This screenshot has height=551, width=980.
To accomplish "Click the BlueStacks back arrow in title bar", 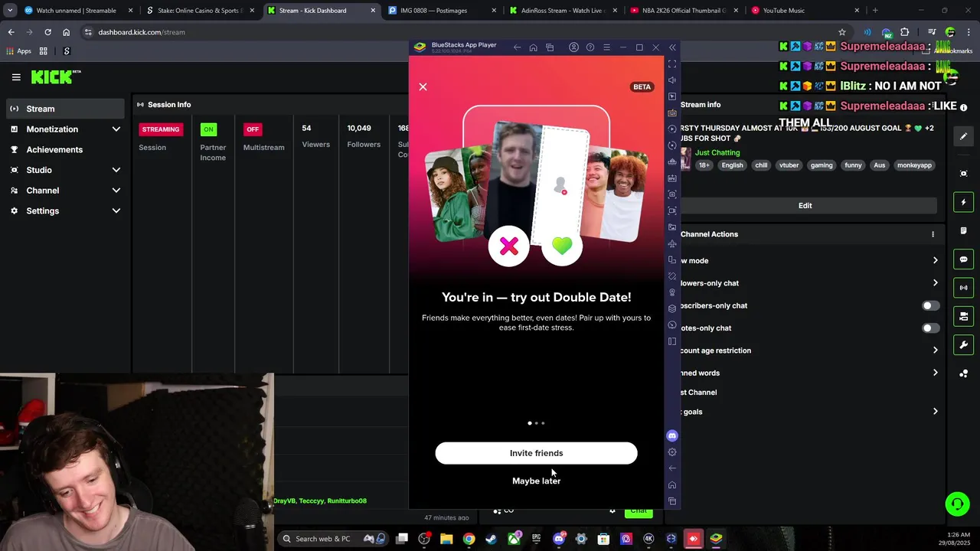I will pos(517,47).
